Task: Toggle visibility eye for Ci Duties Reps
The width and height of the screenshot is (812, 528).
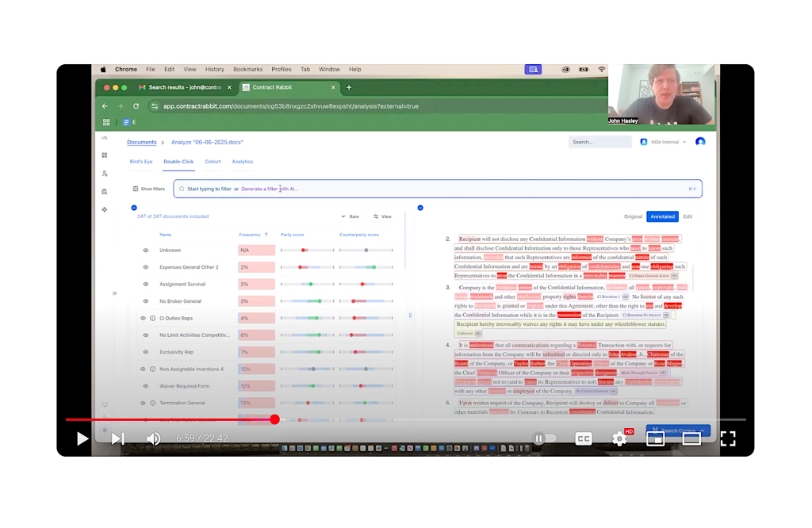Action: point(143,318)
